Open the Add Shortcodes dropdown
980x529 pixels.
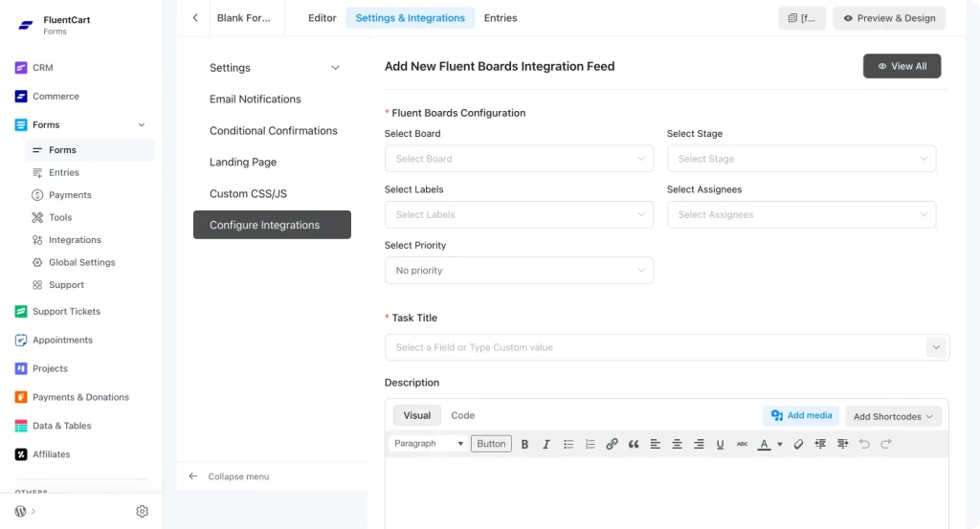pos(893,416)
